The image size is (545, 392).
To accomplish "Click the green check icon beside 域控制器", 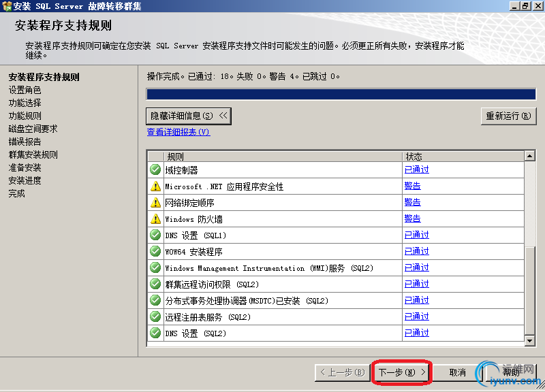I will 155,169.
